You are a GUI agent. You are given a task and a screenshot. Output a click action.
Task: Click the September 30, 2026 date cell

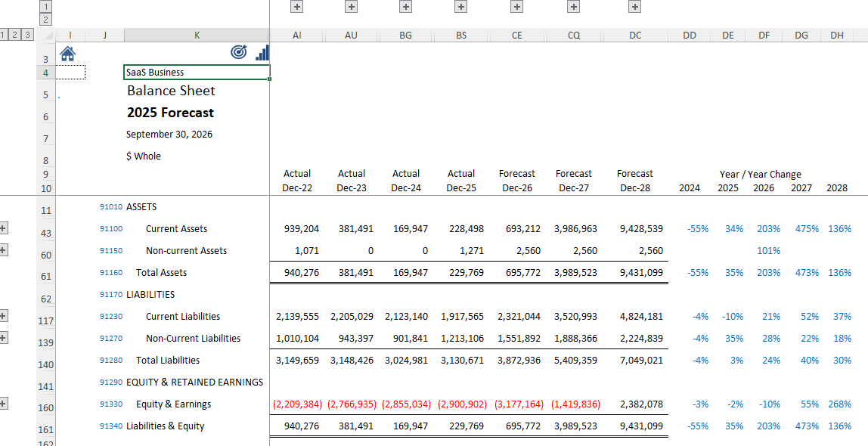[169, 134]
